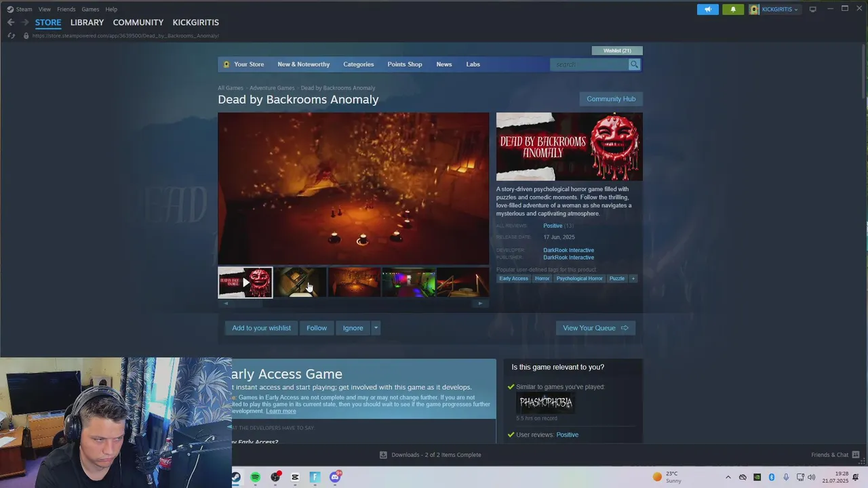
Task: Click Add to your wishlist
Action: 261,328
